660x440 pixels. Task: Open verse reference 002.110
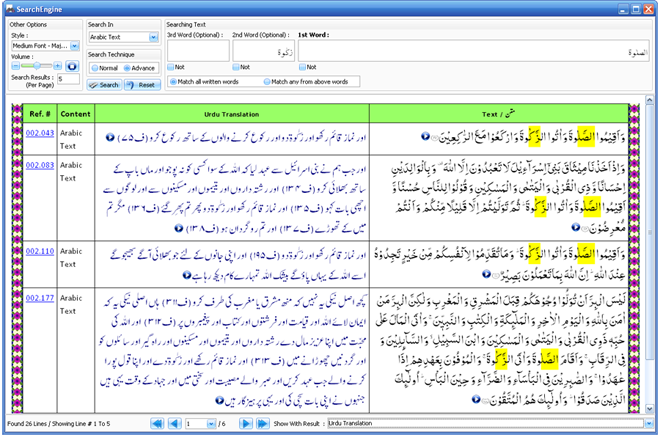tap(40, 251)
